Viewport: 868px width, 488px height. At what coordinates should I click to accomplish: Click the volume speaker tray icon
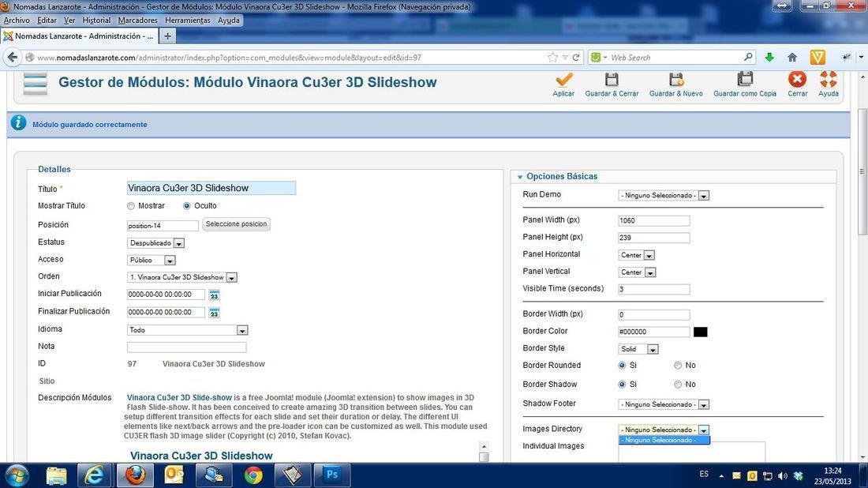783,475
